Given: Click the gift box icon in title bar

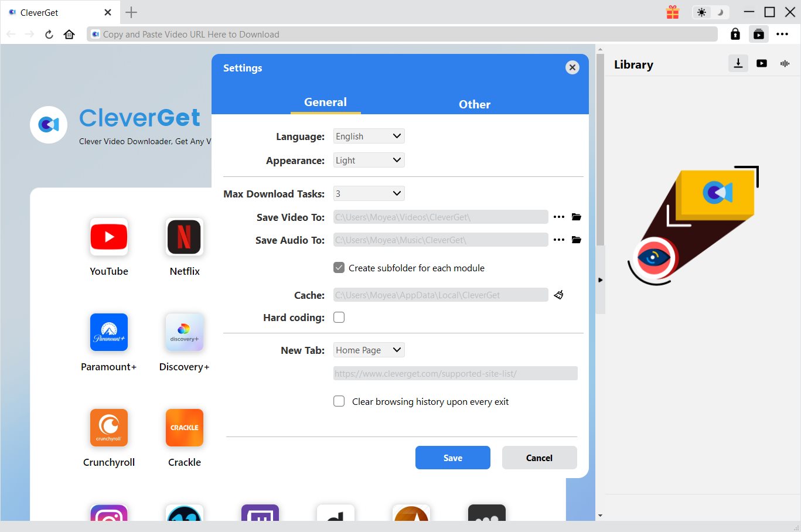Looking at the screenshot, I should [673, 12].
